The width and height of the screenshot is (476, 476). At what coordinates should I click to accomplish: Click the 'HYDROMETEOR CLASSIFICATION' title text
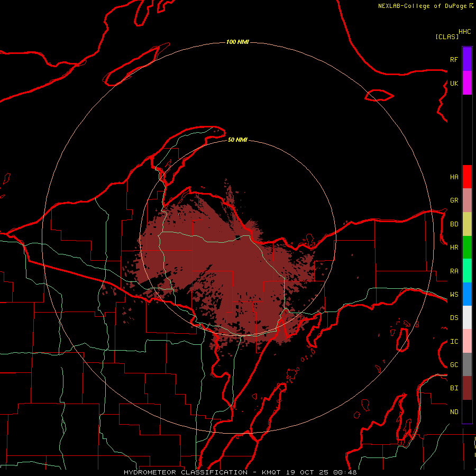coord(186,472)
